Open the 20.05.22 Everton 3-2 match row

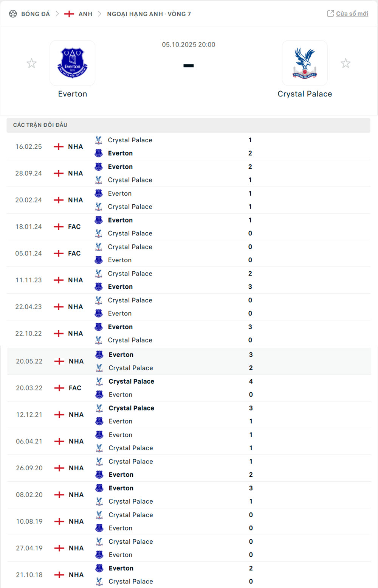point(189,361)
